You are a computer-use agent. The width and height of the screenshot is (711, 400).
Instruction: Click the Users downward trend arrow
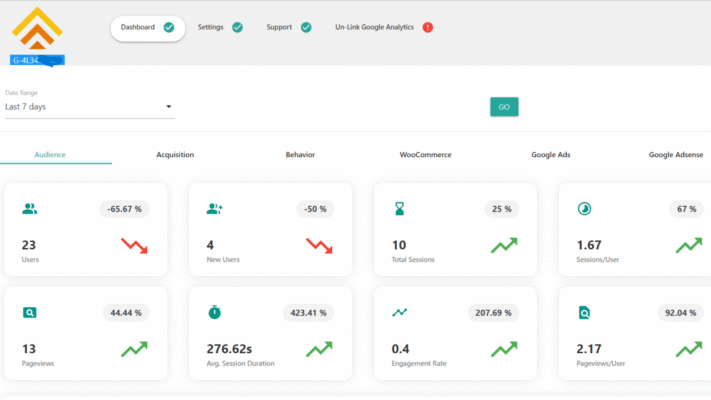coord(134,246)
